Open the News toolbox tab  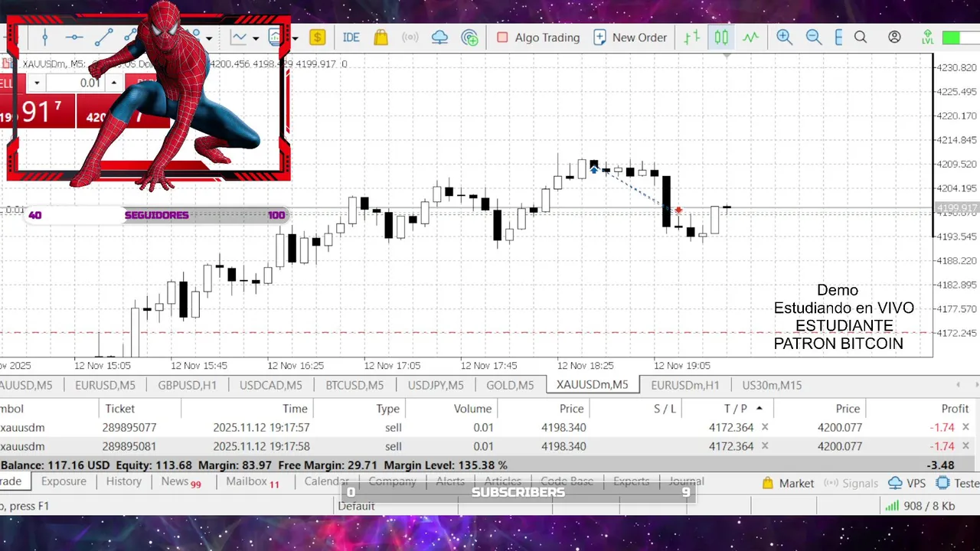(181, 481)
